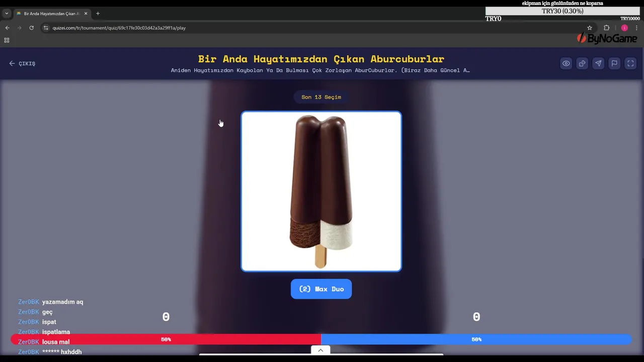The image size is (644, 362).
Task: Click the copy link icon in header
Action: coord(582,63)
